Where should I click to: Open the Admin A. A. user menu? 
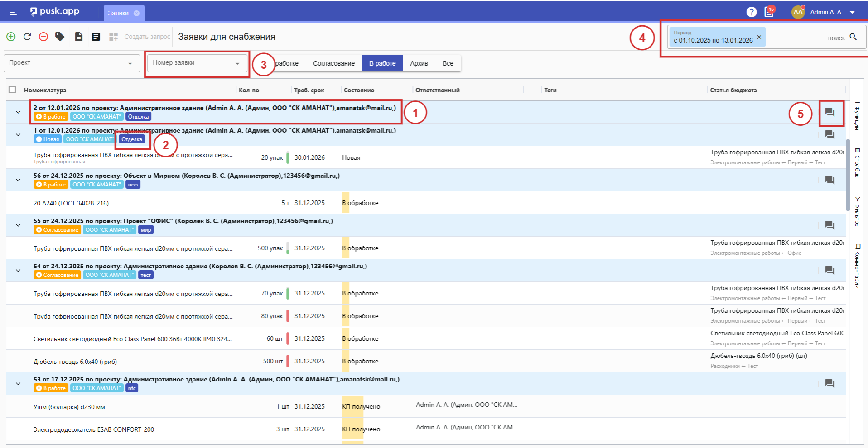827,12
